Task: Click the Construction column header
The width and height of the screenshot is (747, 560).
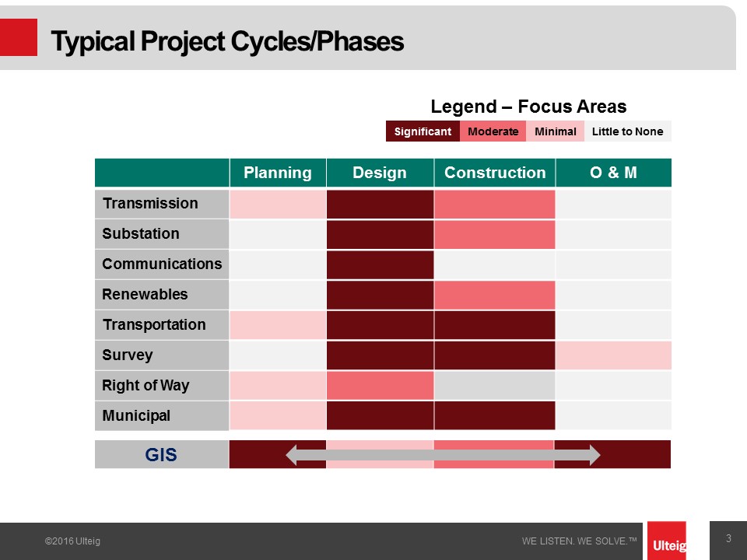Action: pyautogui.click(x=495, y=173)
